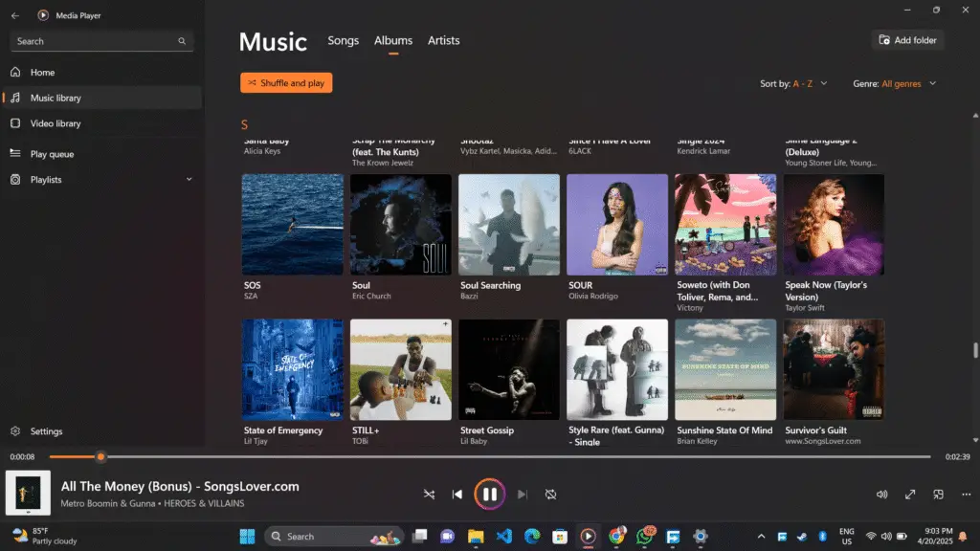Screen dimensions: 980x551
Task: Open WhatsApp from the taskbar
Action: tap(644, 536)
